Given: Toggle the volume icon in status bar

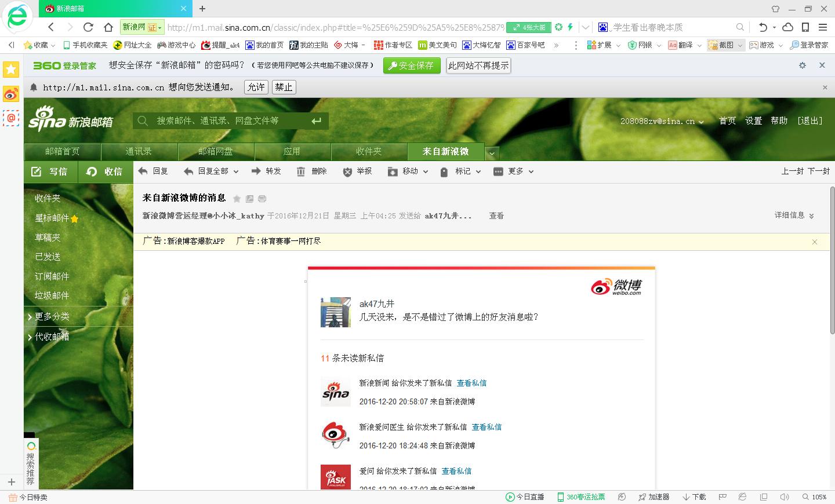Looking at the screenshot, I should 784,497.
